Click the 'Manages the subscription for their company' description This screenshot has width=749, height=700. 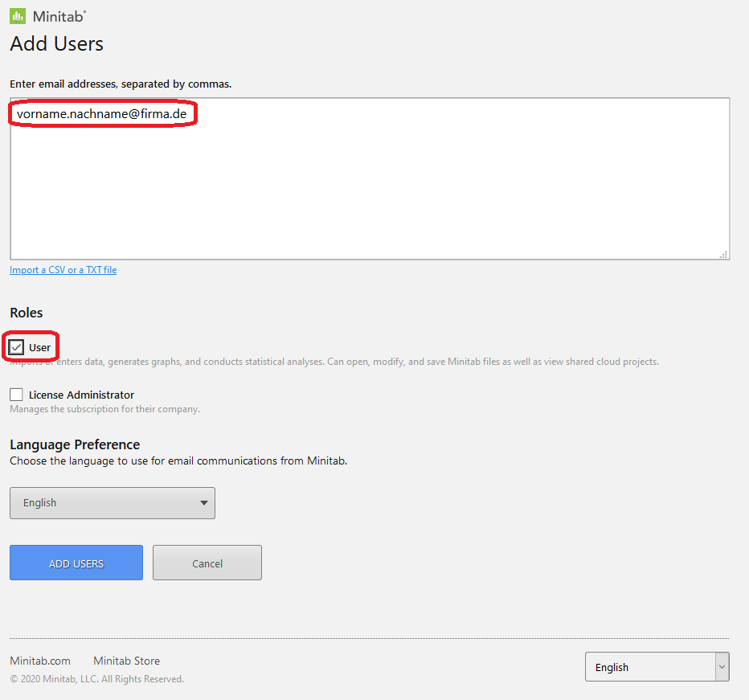pyautogui.click(x=105, y=409)
